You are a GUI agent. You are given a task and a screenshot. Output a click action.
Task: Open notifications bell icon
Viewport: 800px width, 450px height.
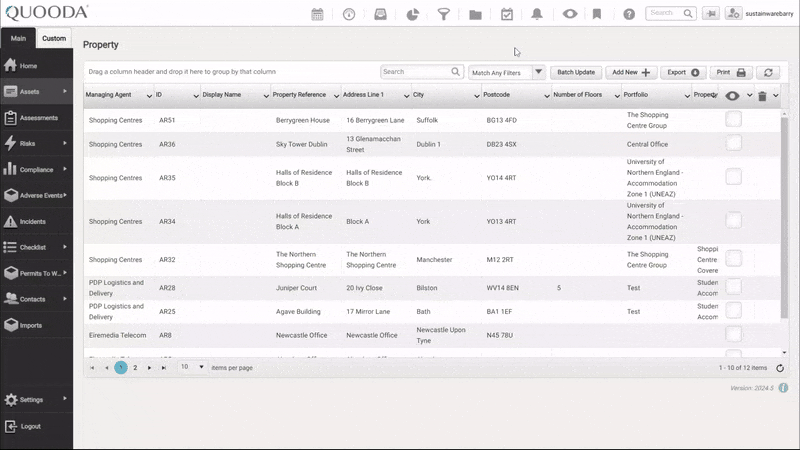coord(537,14)
